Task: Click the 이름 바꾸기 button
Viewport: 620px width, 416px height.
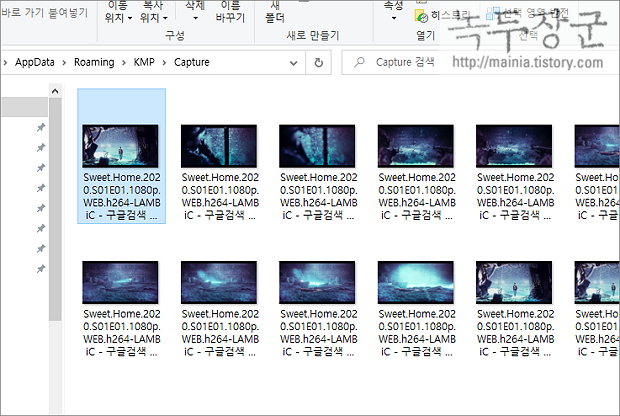Action: 230,11
